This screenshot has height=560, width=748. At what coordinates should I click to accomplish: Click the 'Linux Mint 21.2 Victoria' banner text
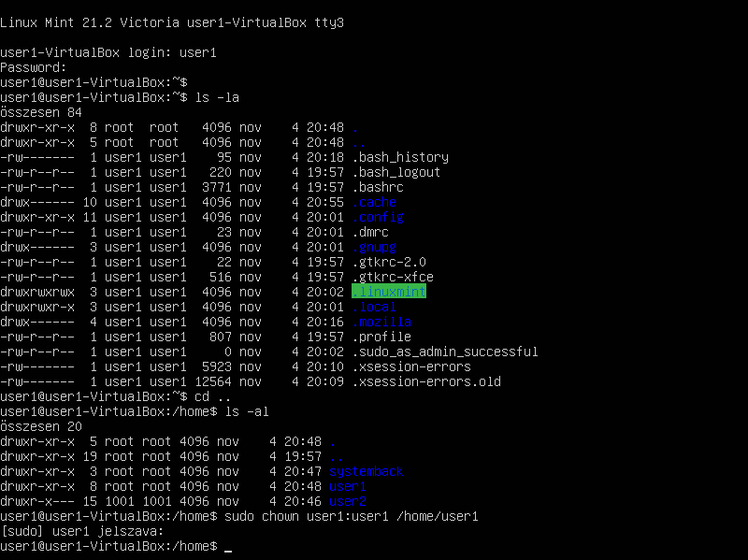pyautogui.click(x=90, y=22)
